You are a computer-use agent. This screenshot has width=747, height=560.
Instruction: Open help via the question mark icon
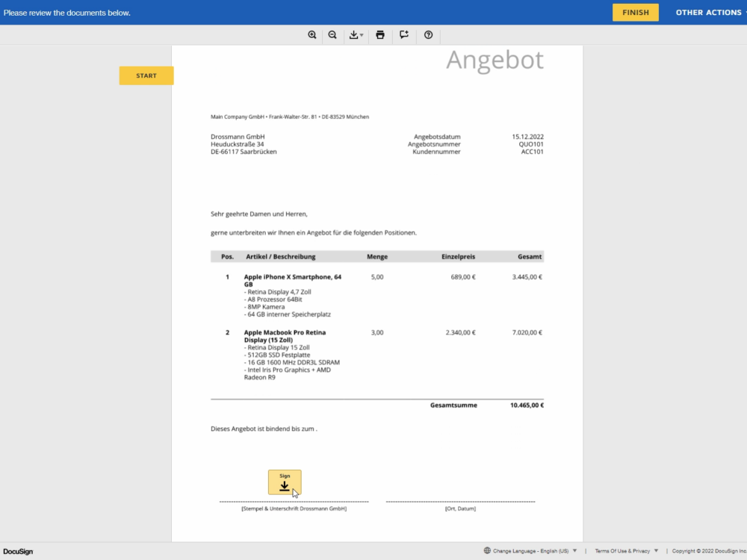(428, 35)
